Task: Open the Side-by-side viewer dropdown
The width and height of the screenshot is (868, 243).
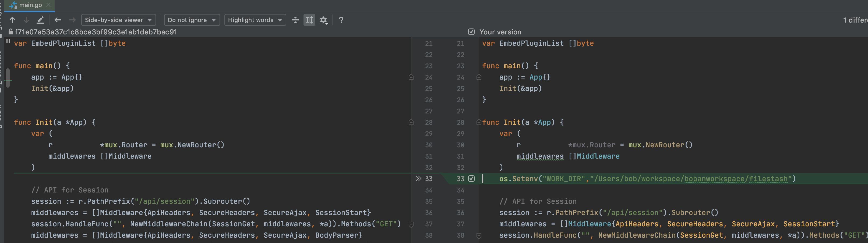Action: pyautogui.click(x=118, y=20)
